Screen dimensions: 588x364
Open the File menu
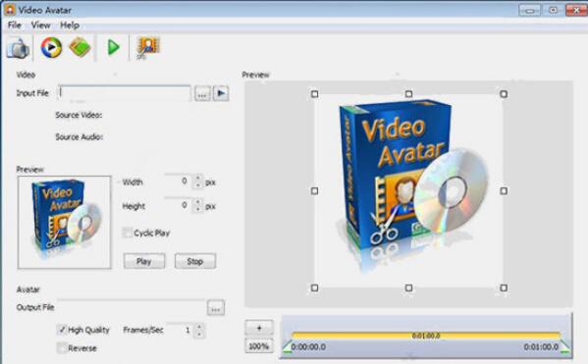[15, 26]
